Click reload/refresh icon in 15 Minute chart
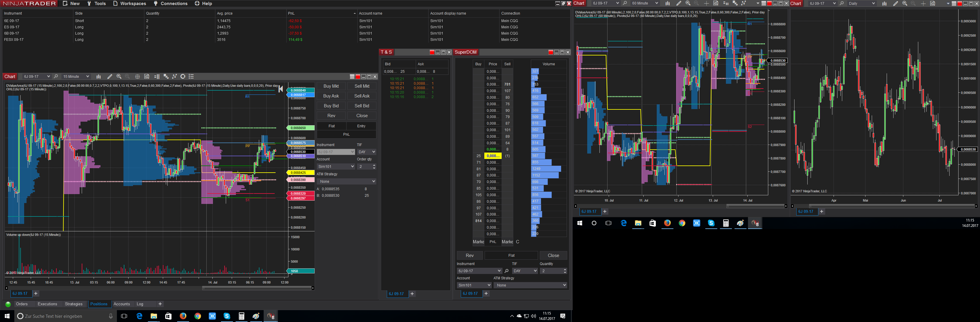 pos(183,76)
